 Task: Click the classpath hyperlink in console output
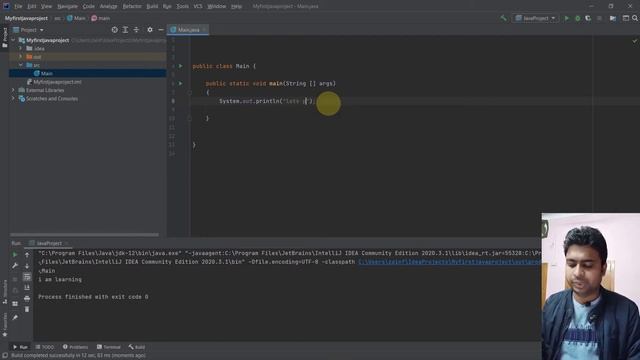point(450,262)
